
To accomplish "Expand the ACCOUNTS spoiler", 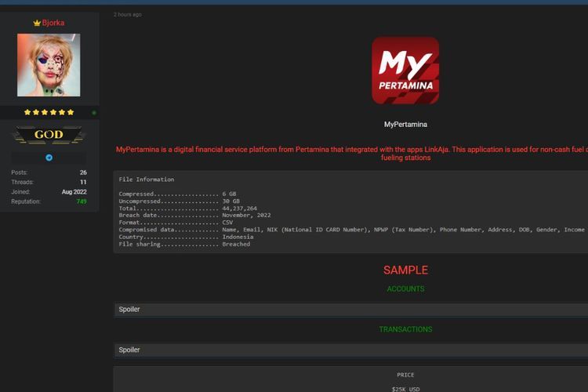I will point(350,310).
